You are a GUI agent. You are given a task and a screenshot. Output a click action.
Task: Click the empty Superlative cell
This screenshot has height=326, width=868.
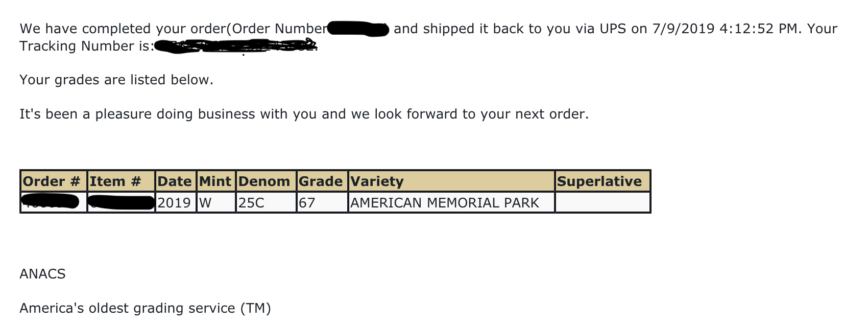point(602,203)
